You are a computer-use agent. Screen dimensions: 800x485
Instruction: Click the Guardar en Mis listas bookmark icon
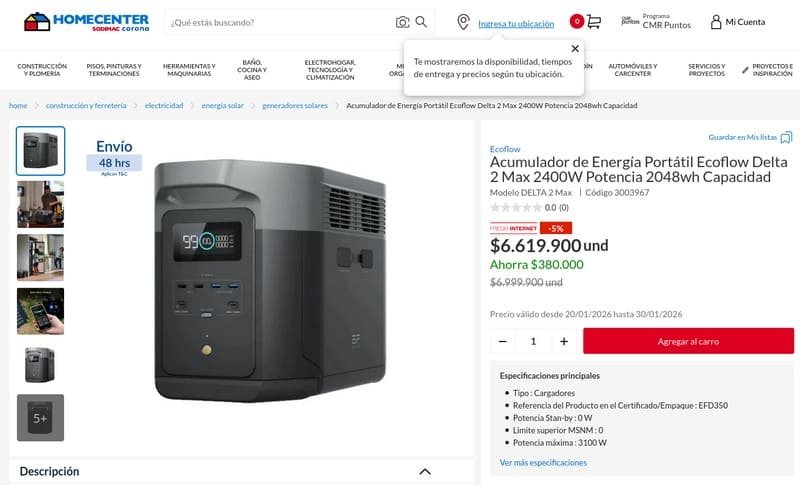tap(786, 137)
